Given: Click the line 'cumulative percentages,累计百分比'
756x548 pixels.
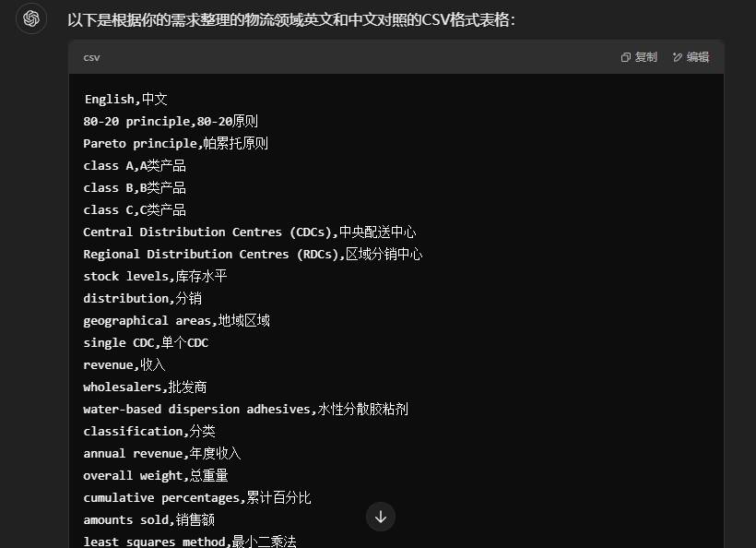Looking at the screenshot, I should (x=197, y=498).
